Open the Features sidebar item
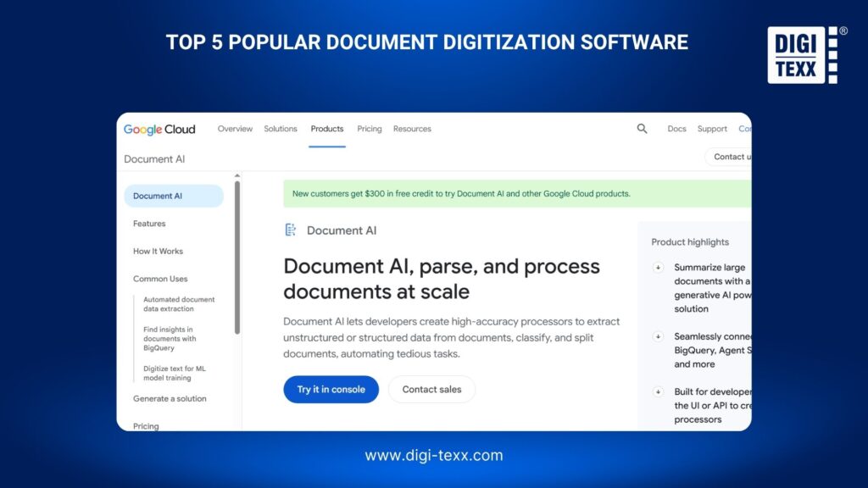The width and height of the screenshot is (868, 488). click(149, 224)
